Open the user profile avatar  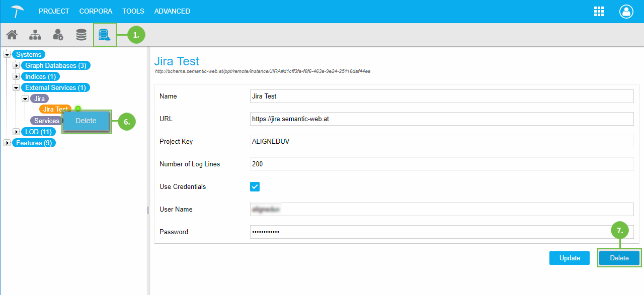point(626,12)
